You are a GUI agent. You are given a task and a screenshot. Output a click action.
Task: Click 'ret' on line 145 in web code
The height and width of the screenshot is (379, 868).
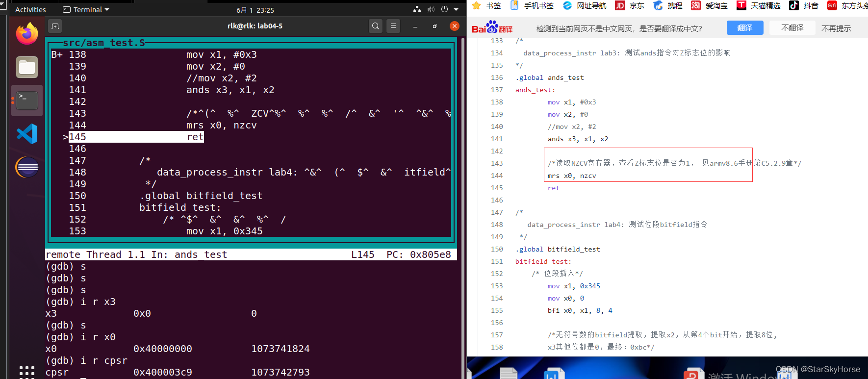[553, 188]
